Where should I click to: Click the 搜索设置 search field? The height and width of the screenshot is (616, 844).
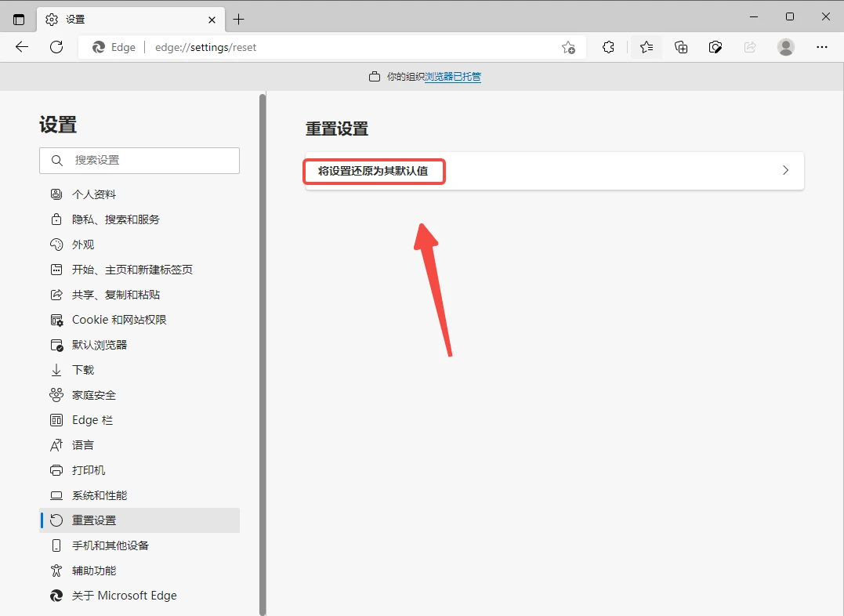coord(139,161)
